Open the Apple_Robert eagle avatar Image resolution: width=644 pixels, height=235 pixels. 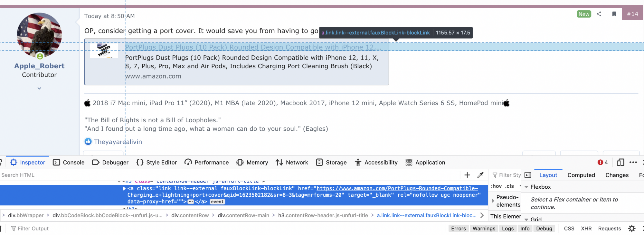pyautogui.click(x=39, y=35)
